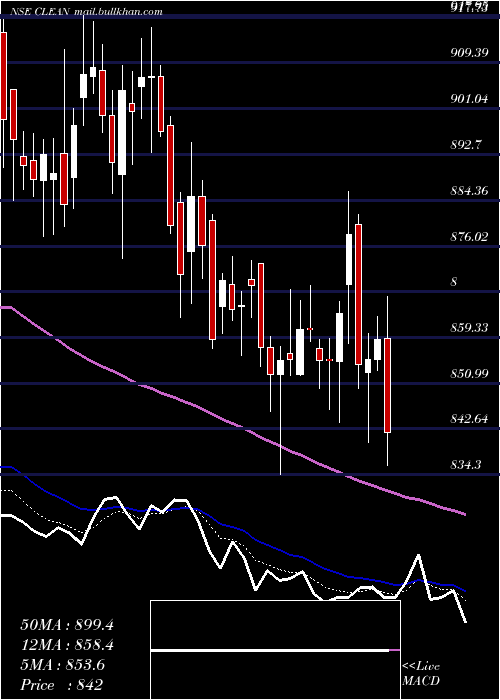
Task: Select the 834.3 price level label
Action: click(x=466, y=465)
